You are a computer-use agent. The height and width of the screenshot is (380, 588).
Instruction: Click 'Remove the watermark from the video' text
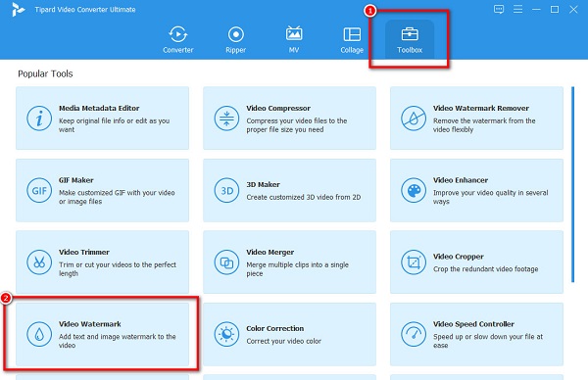[484, 125]
